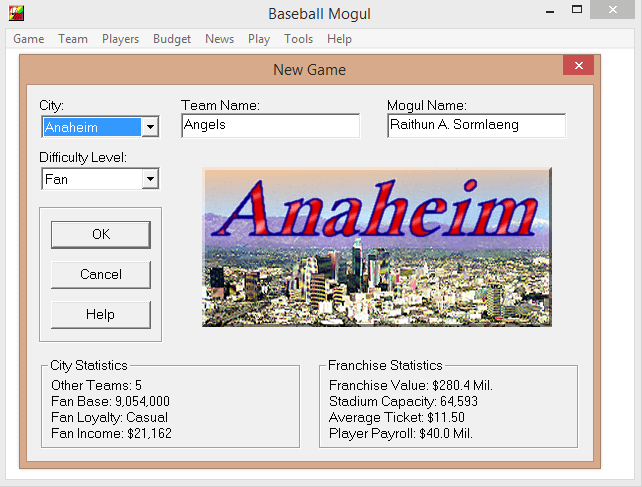Click the Baseball Mogul app icon in title bar
Image resolution: width=642 pixels, height=487 pixels.
pyautogui.click(x=16, y=13)
